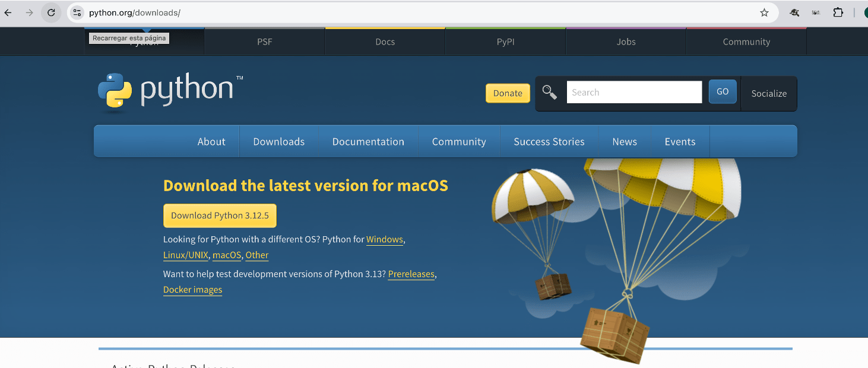This screenshot has width=868, height=368.
Task: Open the Docker images link
Action: pos(192,290)
